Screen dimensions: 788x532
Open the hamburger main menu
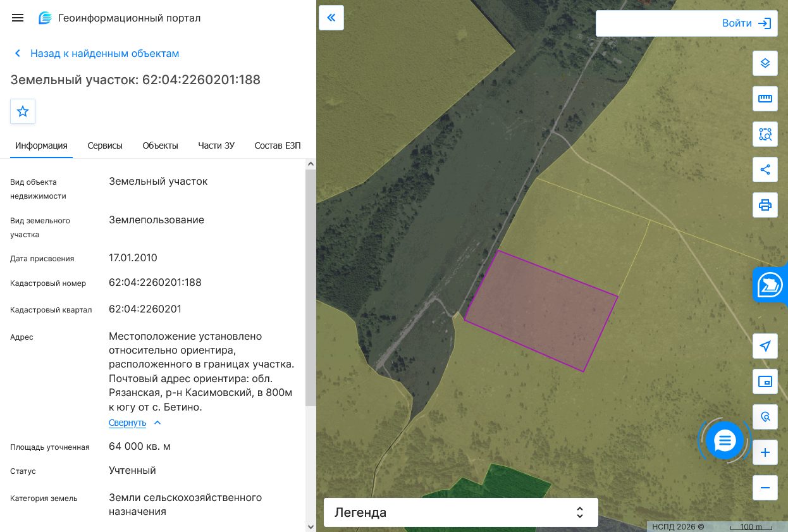tap(18, 18)
